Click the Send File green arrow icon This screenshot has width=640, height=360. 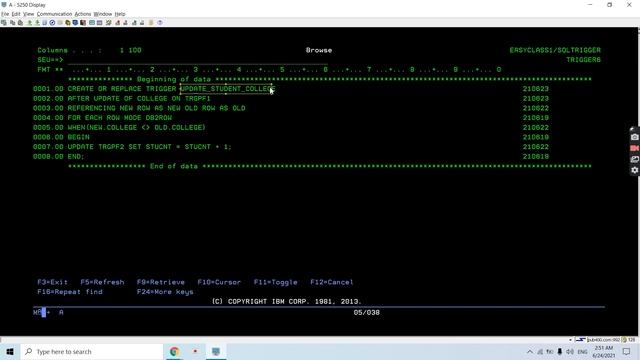point(29,23)
